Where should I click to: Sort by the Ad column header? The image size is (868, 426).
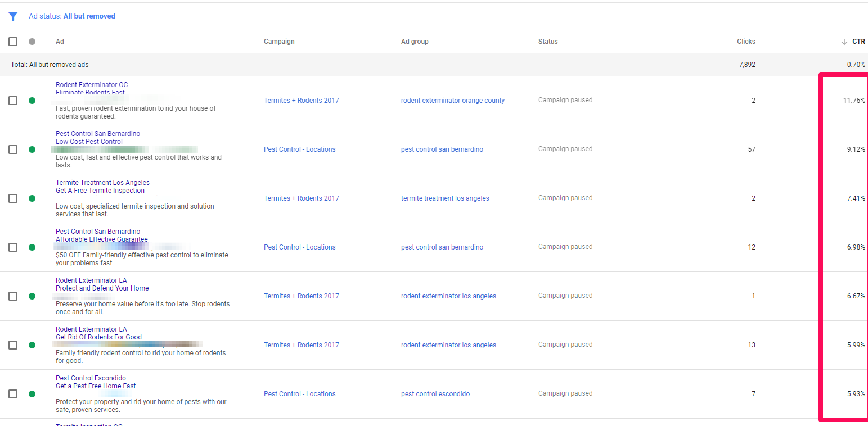(x=60, y=42)
